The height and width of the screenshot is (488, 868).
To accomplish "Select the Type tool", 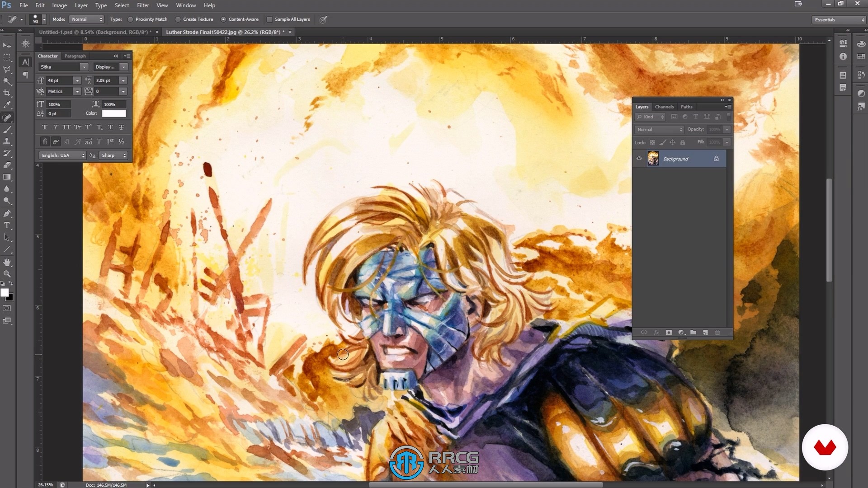I will [x=8, y=225].
